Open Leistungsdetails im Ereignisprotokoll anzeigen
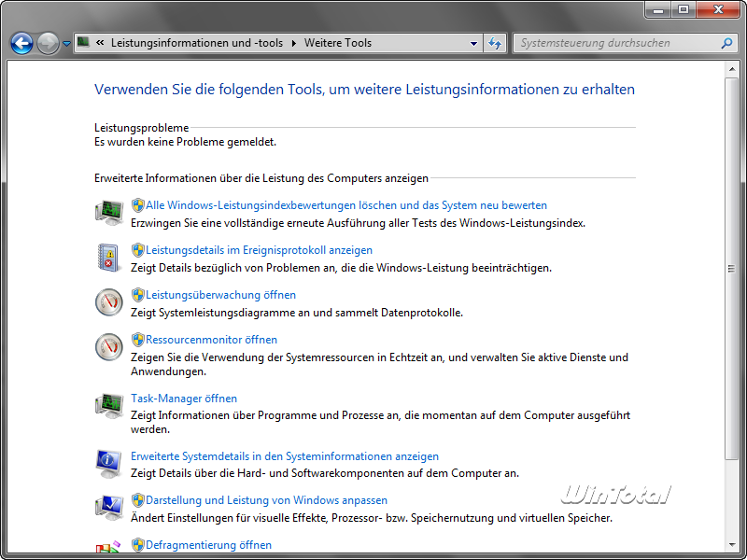The width and height of the screenshot is (747, 560). coord(260,250)
